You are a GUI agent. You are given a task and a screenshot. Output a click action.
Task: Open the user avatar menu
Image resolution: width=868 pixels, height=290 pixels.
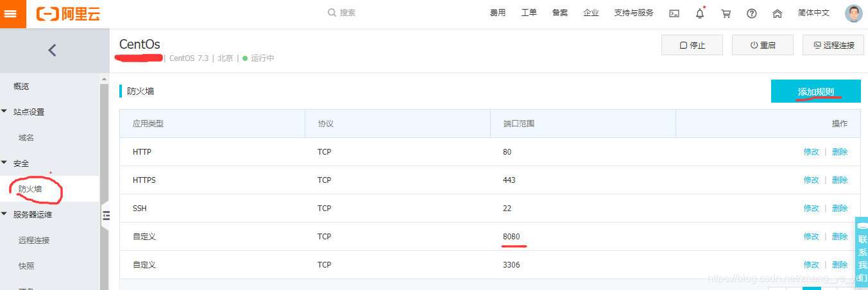[x=854, y=13]
